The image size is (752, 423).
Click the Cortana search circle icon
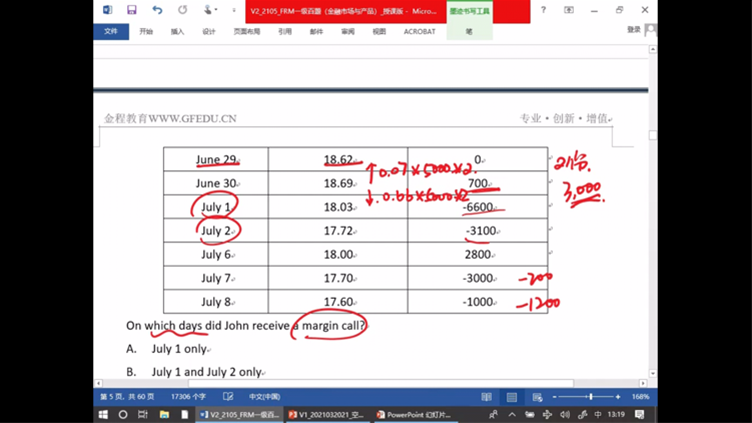[x=123, y=414]
